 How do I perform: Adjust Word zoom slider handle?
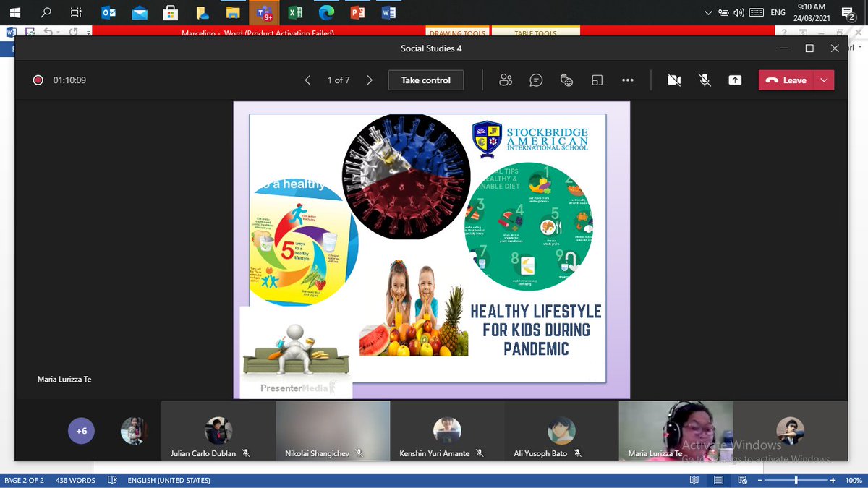796,480
